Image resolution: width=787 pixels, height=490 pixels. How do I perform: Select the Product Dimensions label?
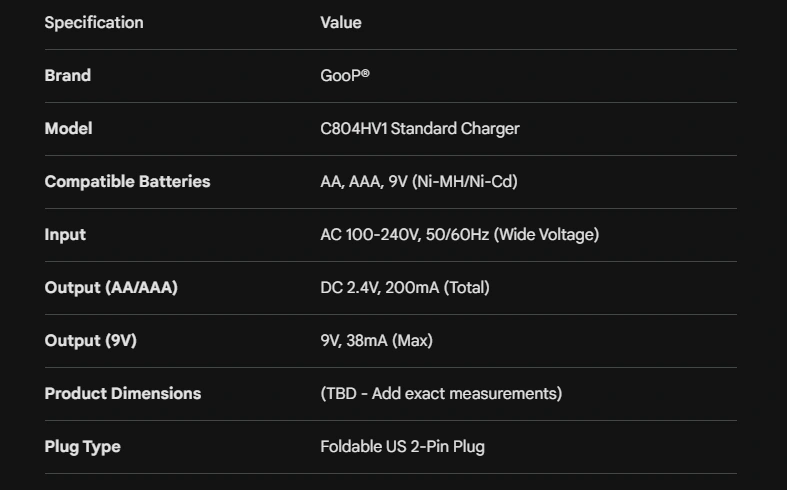[x=123, y=393]
